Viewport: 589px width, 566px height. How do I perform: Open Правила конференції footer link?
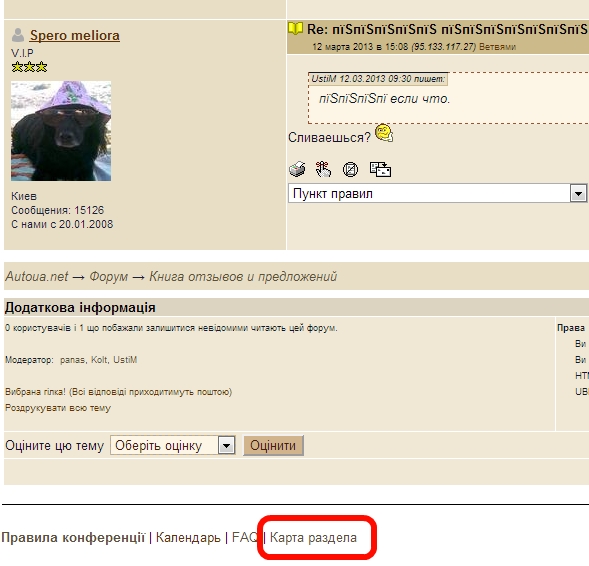(73, 537)
